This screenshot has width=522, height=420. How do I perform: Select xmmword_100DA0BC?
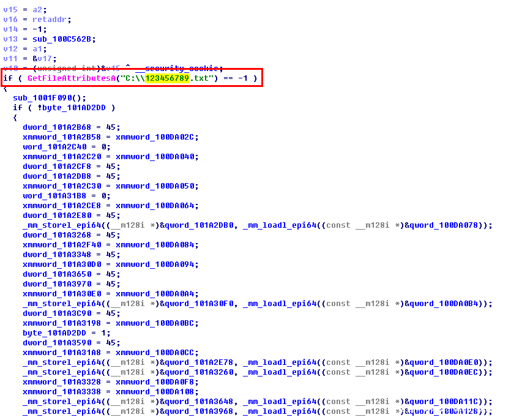coord(155,323)
